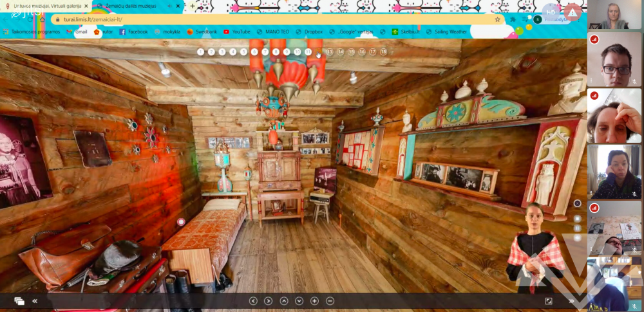644x312 pixels.
Task: Zoom in with the plus button
Action: click(x=315, y=301)
